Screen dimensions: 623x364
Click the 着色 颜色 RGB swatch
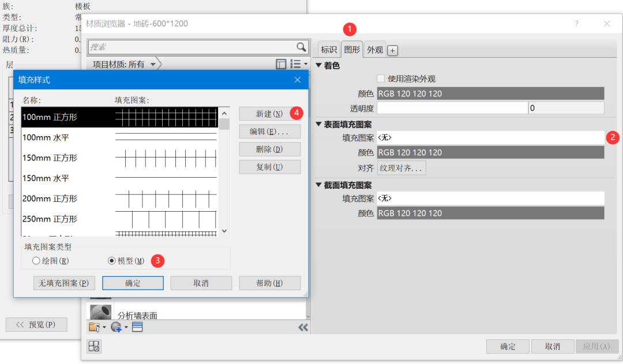point(491,94)
